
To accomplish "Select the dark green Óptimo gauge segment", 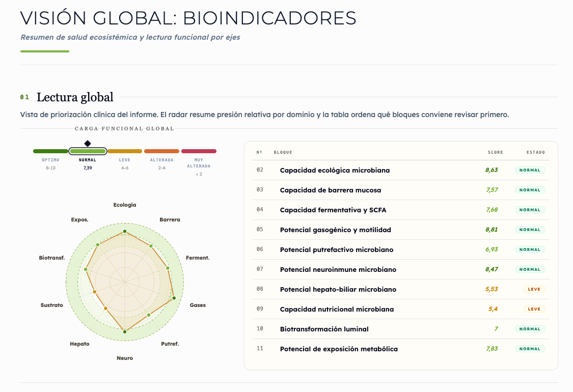I will pos(50,151).
